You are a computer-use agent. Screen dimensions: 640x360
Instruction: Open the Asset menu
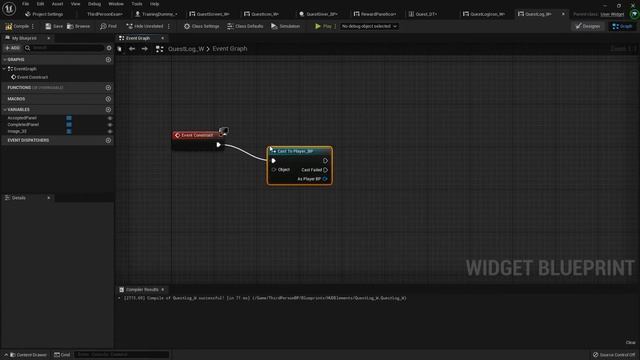point(57,4)
